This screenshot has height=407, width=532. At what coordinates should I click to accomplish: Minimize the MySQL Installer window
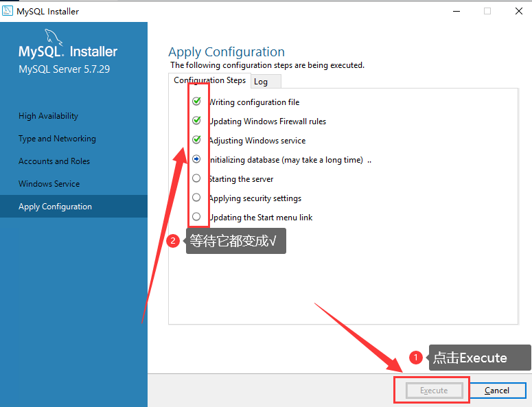pos(456,11)
